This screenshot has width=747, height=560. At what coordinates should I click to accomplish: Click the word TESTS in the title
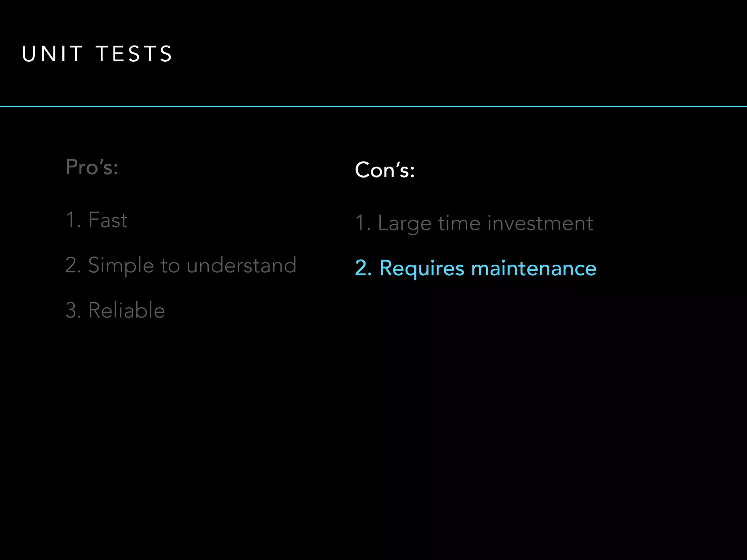click(x=134, y=54)
